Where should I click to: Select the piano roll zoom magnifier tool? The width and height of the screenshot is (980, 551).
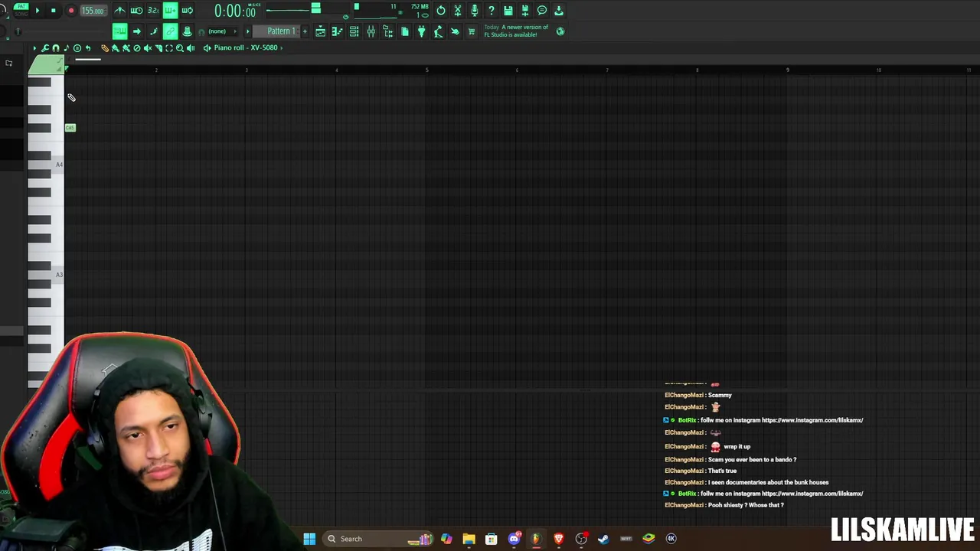click(x=180, y=48)
